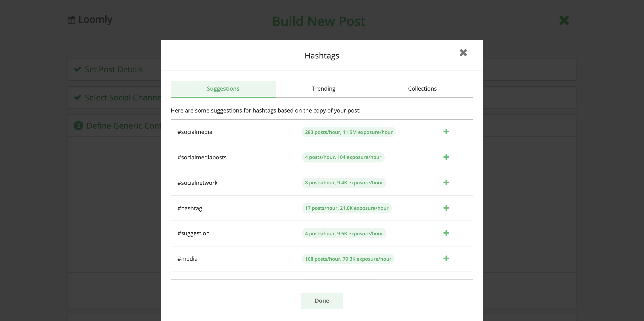Select the Suggestions tab
The image size is (644, 321).
(223, 88)
